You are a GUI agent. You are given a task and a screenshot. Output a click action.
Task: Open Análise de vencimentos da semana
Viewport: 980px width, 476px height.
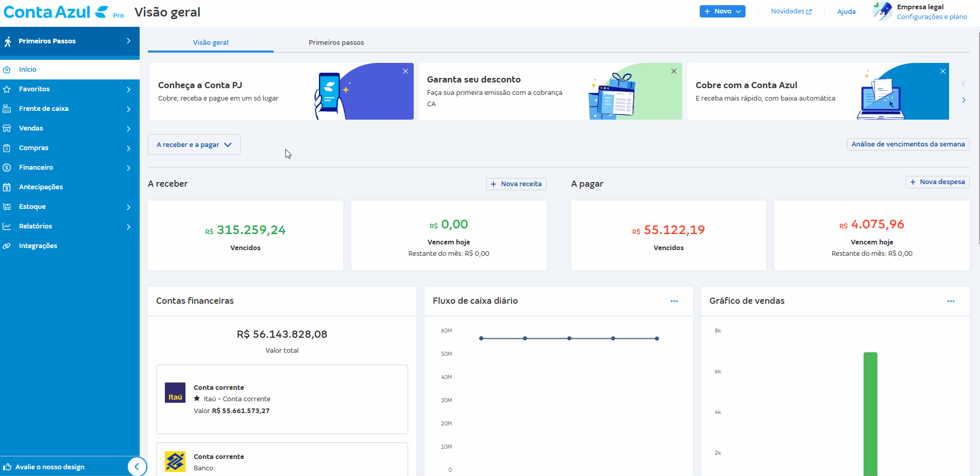[x=908, y=144]
